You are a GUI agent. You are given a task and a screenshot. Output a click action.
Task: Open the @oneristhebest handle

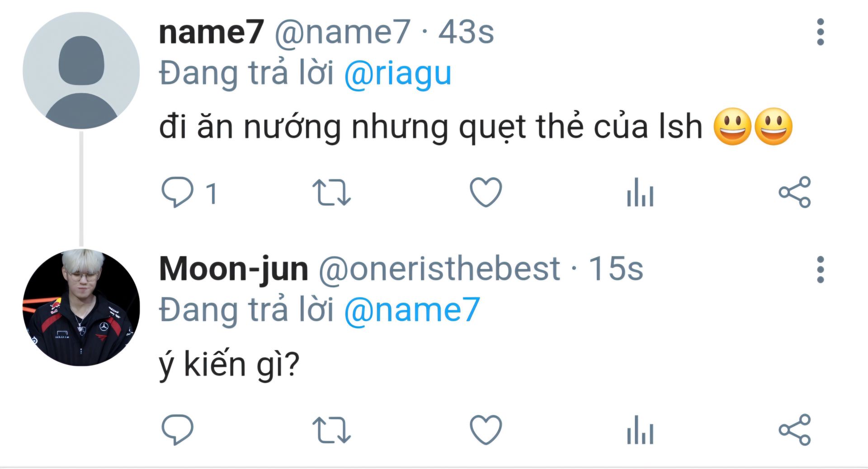pos(439,269)
